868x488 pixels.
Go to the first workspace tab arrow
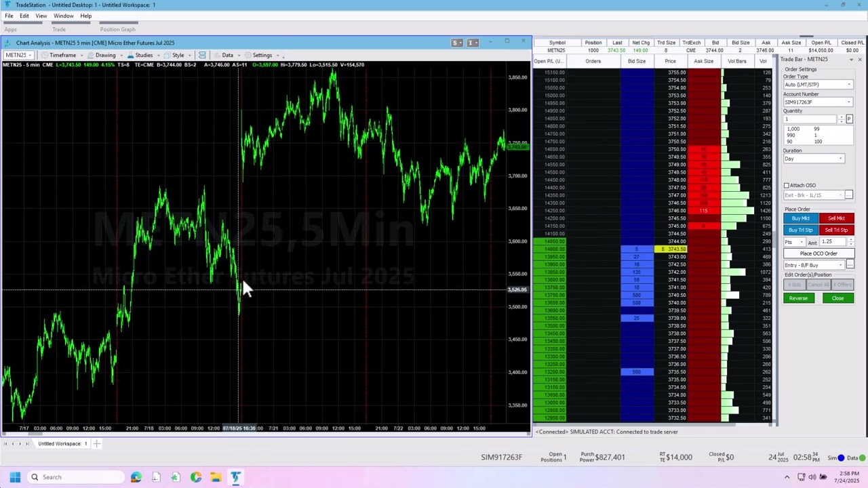[5, 444]
